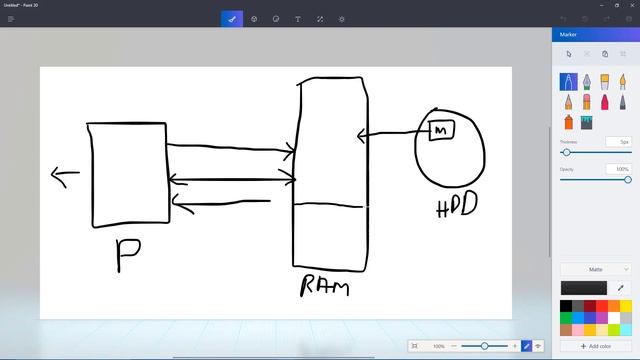Pick the light gray palette color
This screenshot has height=360, width=640.
(626, 318)
